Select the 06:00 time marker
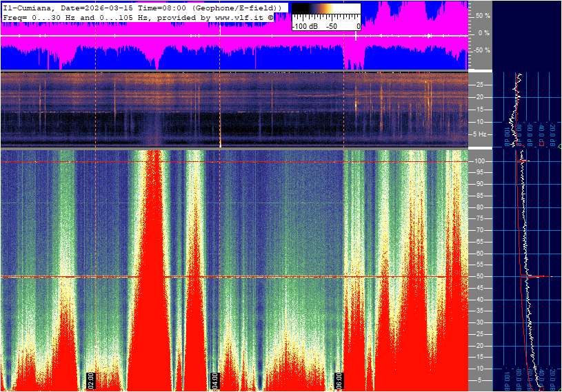Image resolution: width=562 pixels, height=392 pixels. [x=339, y=379]
